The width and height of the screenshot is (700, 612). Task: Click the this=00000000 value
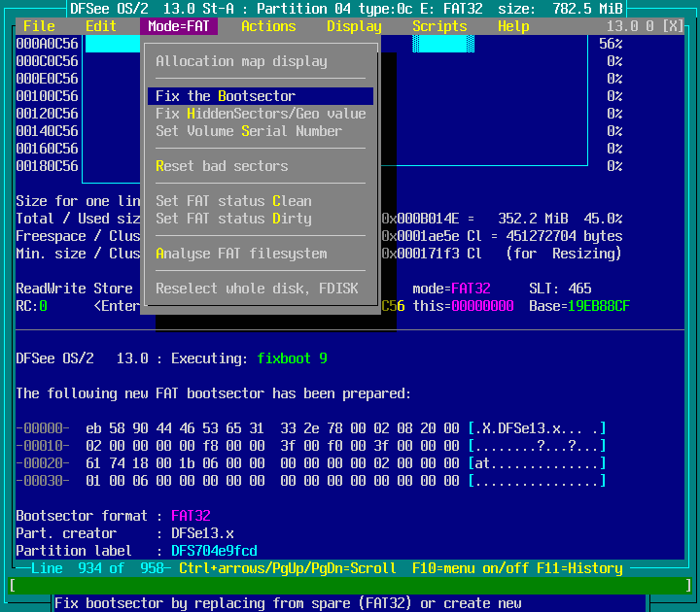tap(463, 306)
